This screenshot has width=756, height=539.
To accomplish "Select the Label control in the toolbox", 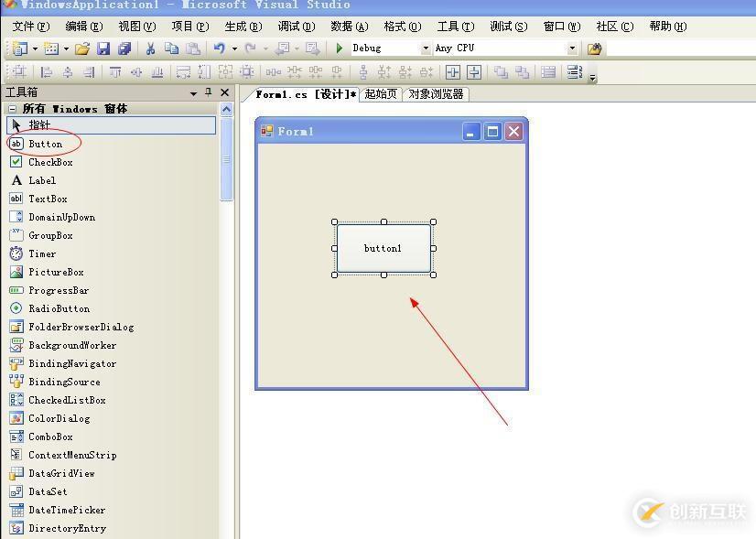I will pyautogui.click(x=112, y=180).
